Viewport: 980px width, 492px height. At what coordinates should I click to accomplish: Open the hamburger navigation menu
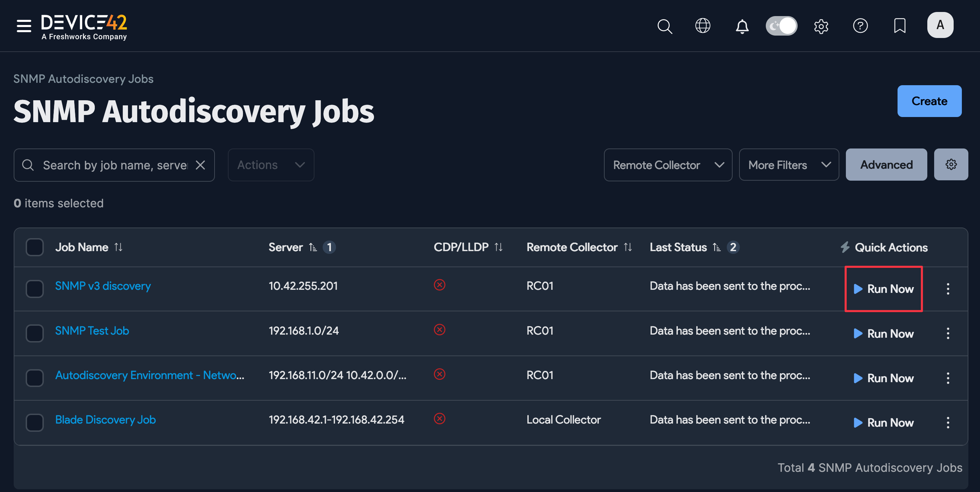(x=23, y=26)
